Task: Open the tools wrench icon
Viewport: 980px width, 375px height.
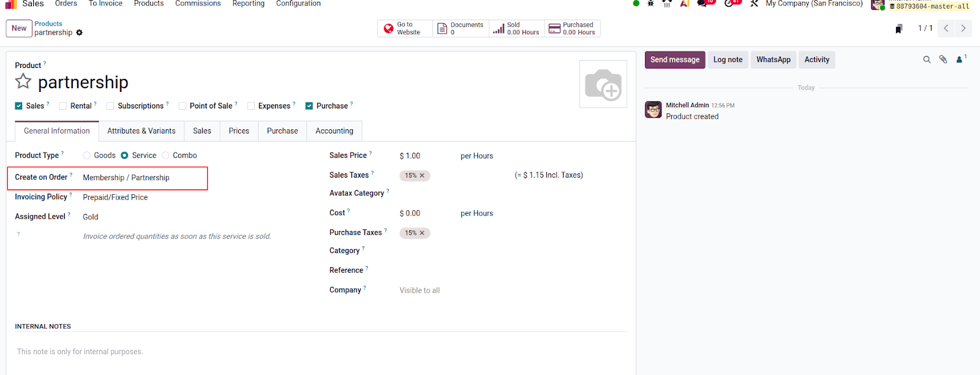Action: tap(754, 3)
